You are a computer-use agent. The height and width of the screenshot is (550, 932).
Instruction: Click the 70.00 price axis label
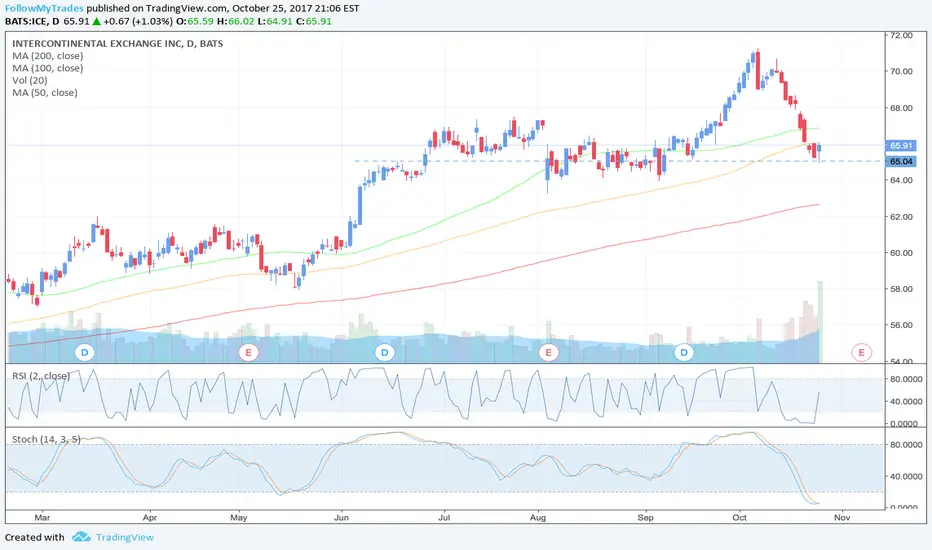click(901, 71)
